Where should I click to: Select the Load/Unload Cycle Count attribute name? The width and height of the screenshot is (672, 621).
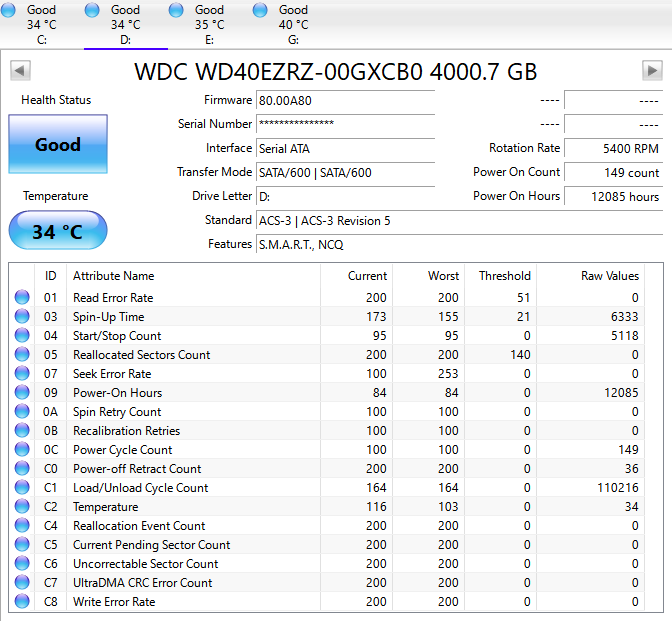pos(141,488)
